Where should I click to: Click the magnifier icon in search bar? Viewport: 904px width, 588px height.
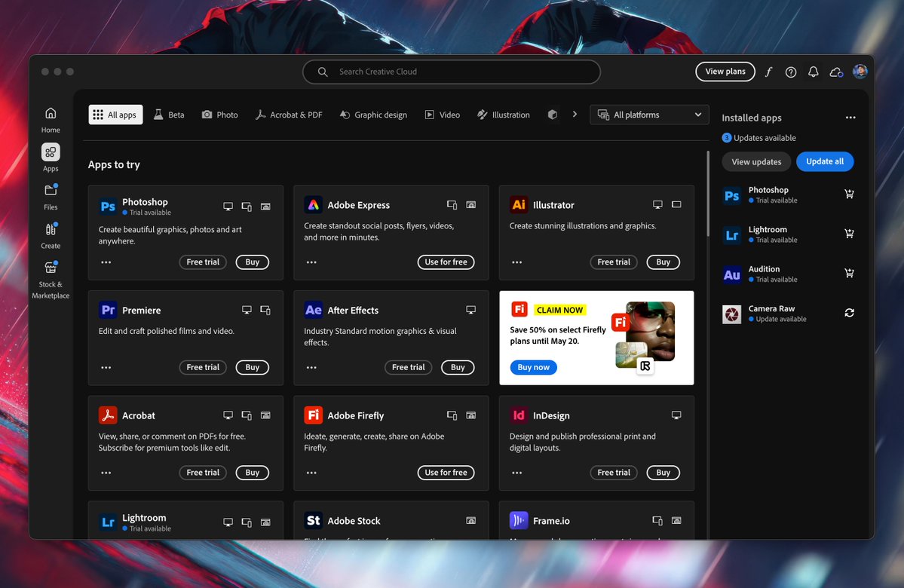coord(323,72)
